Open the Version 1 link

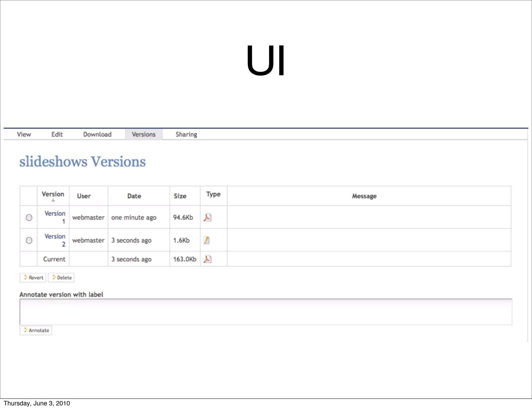pos(55,214)
